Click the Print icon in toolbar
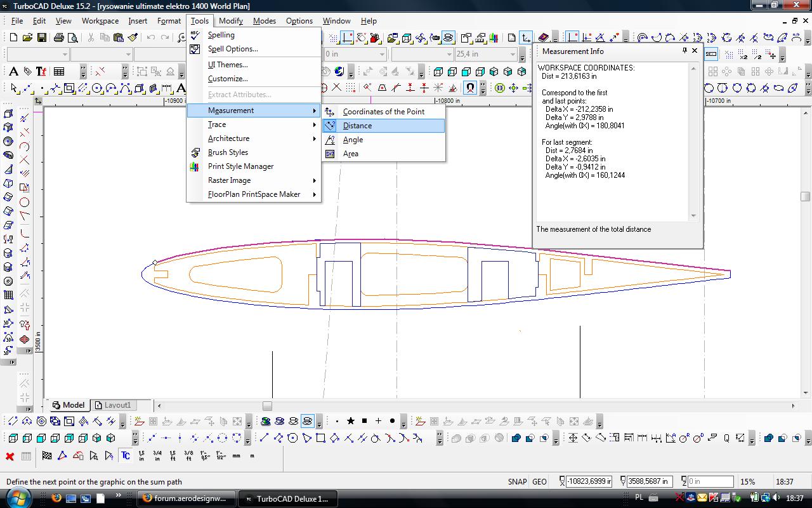The image size is (812, 508). (58, 37)
